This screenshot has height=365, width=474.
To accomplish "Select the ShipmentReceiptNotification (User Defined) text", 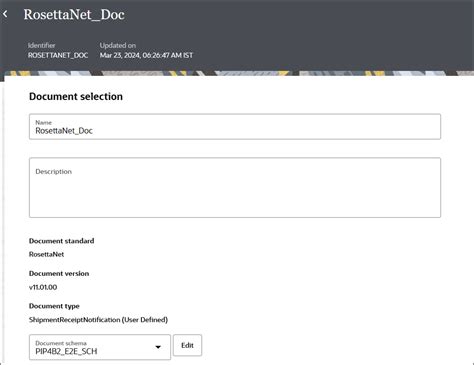I will click(x=98, y=320).
